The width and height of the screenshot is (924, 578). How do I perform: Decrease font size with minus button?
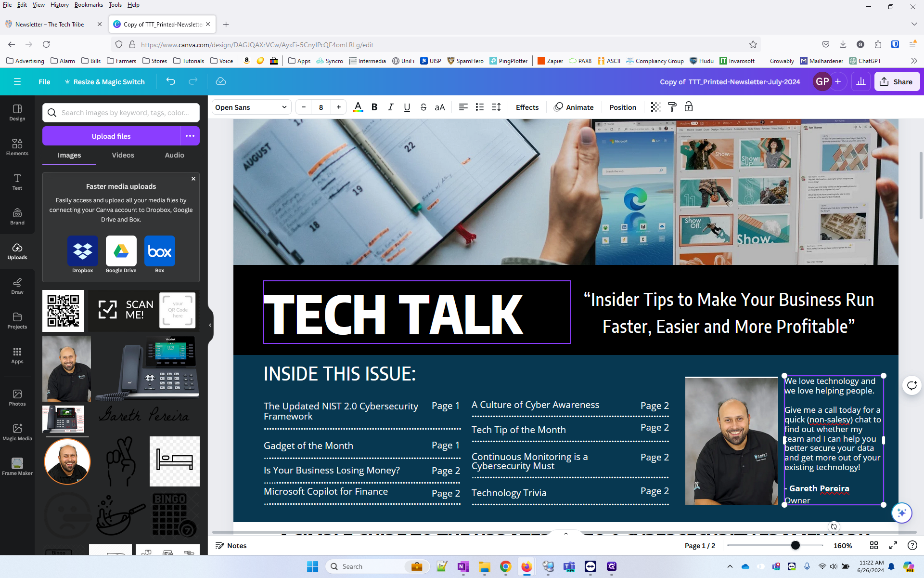point(304,107)
